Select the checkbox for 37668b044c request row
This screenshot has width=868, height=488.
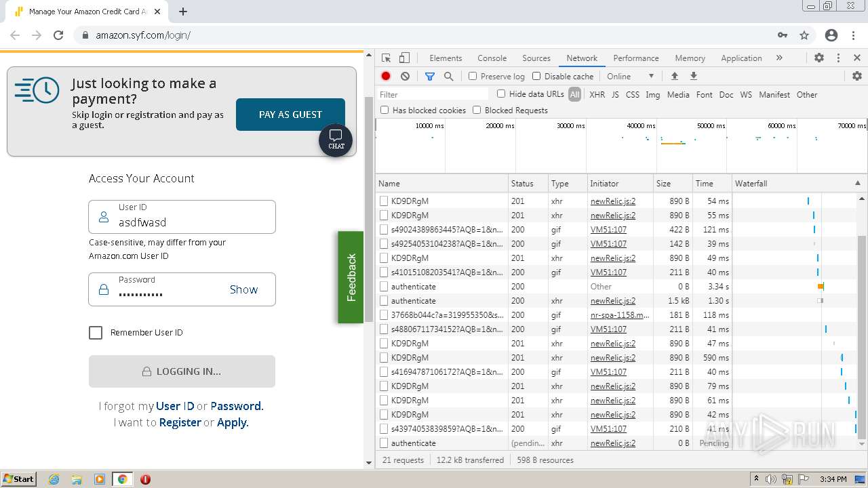pos(384,315)
